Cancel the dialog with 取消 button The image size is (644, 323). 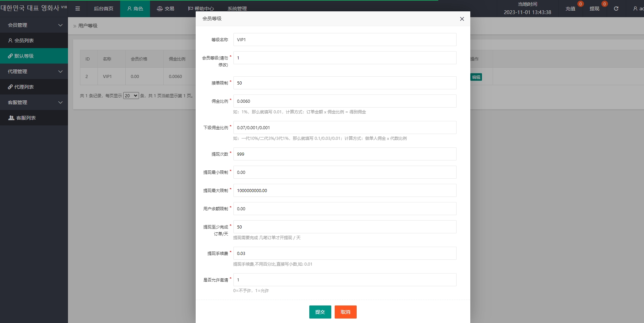[345, 312]
